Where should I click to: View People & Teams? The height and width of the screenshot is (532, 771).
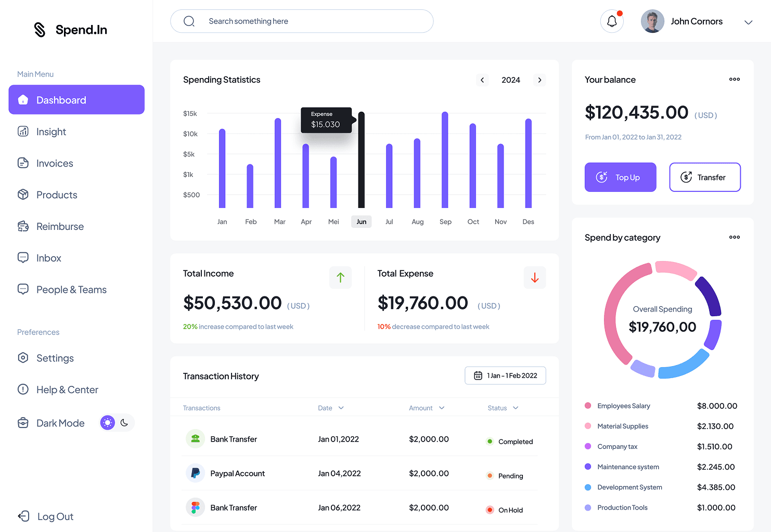coord(71,289)
